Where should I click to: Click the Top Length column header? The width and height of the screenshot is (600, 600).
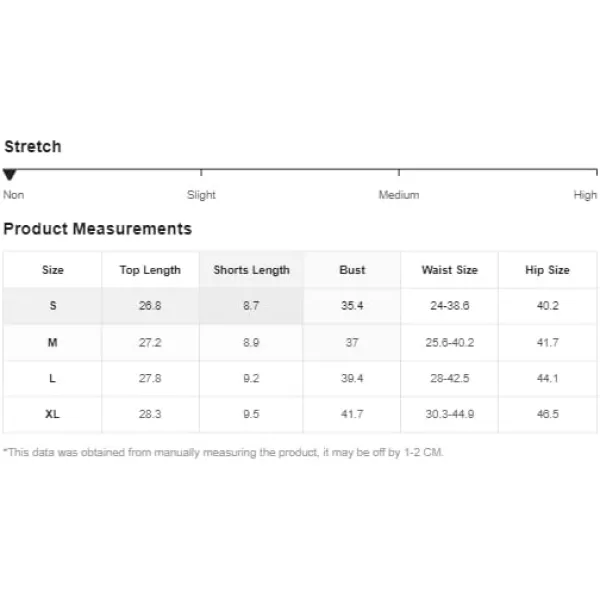pos(150,270)
